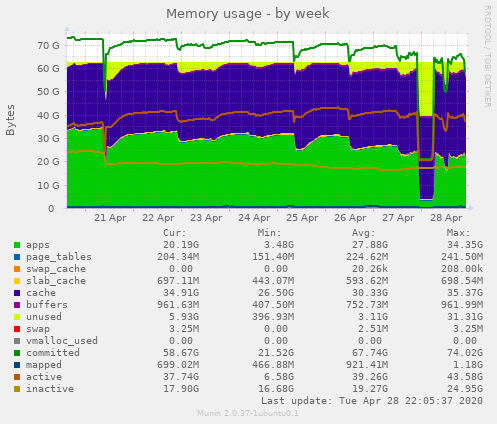497x424 pixels.
Task: Click the apps green legend swatch
Action: [17, 245]
